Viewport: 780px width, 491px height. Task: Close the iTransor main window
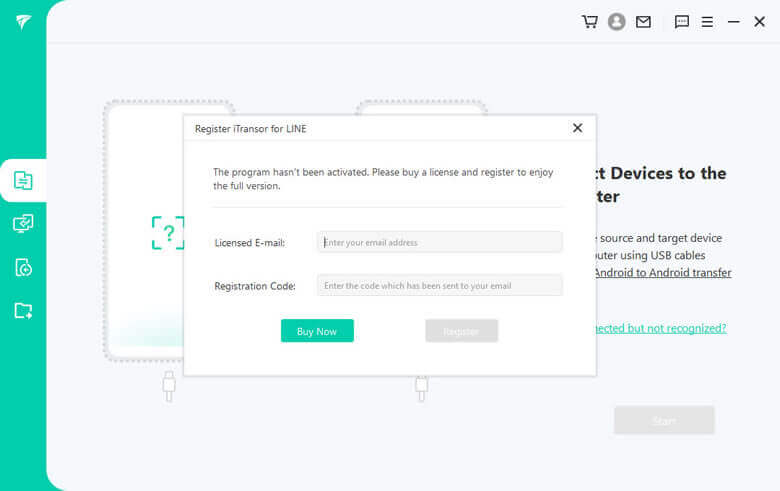tap(759, 22)
